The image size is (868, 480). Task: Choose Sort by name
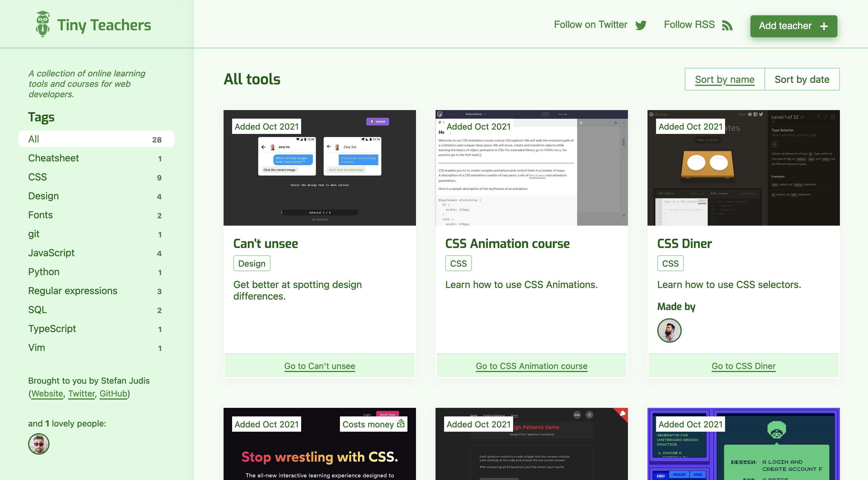[x=724, y=79]
